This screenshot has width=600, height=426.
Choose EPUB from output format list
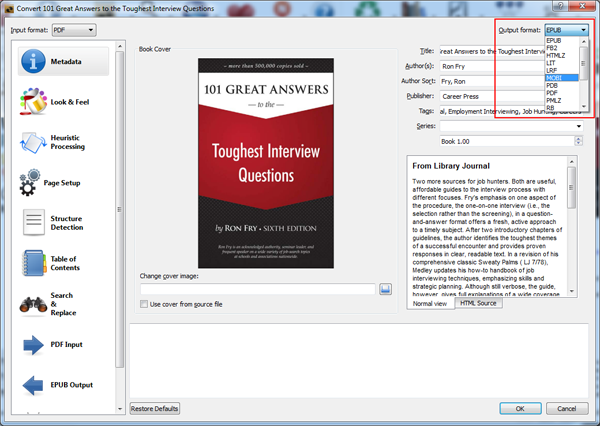click(x=562, y=41)
